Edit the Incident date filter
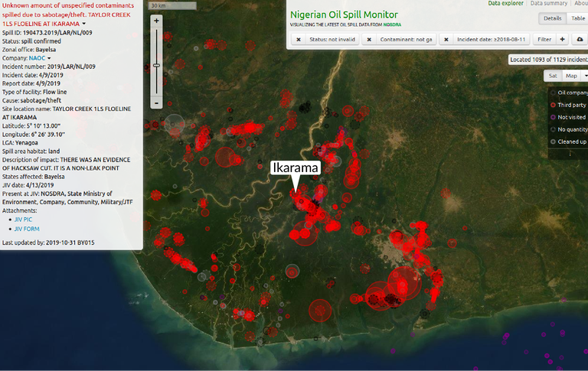Image resolution: width=588 pixels, height=371 pixels. tap(491, 39)
